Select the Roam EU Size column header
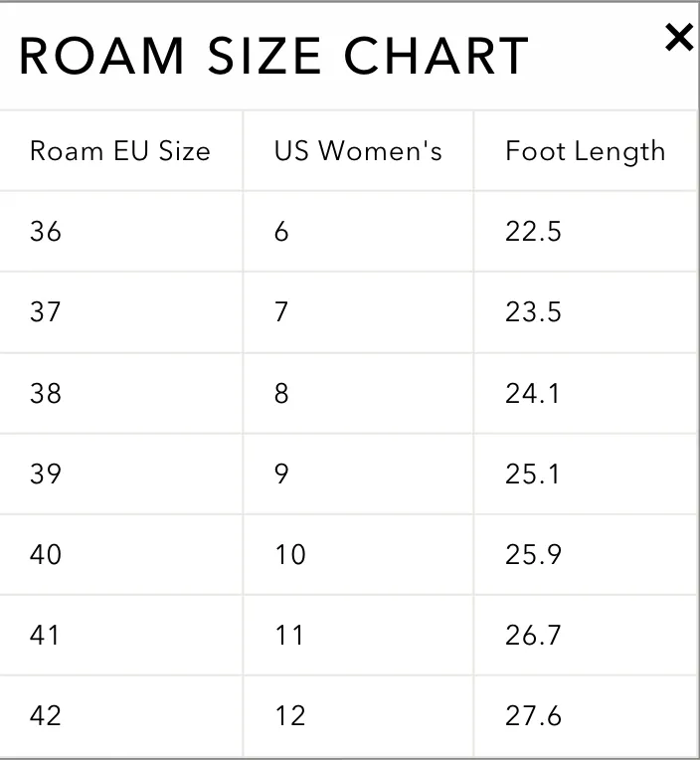Image resolution: width=700 pixels, height=760 pixels. point(120,151)
